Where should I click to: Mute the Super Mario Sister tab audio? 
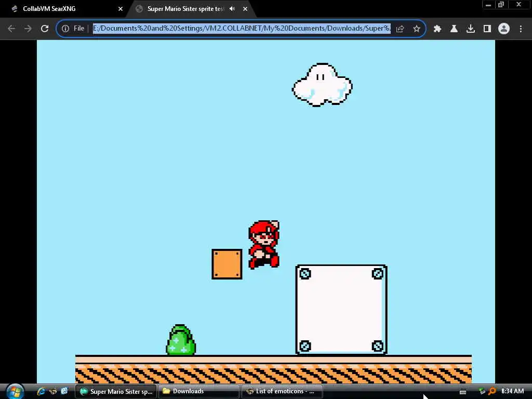[x=232, y=9]
